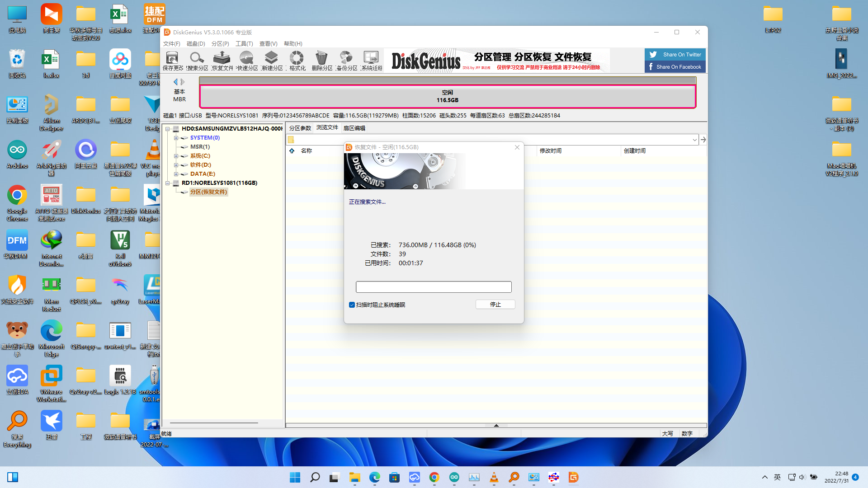The image size is (868, 488).
Task: Open the 工具(T) menu
Action: pyautogui.click(x=244, y=44)
